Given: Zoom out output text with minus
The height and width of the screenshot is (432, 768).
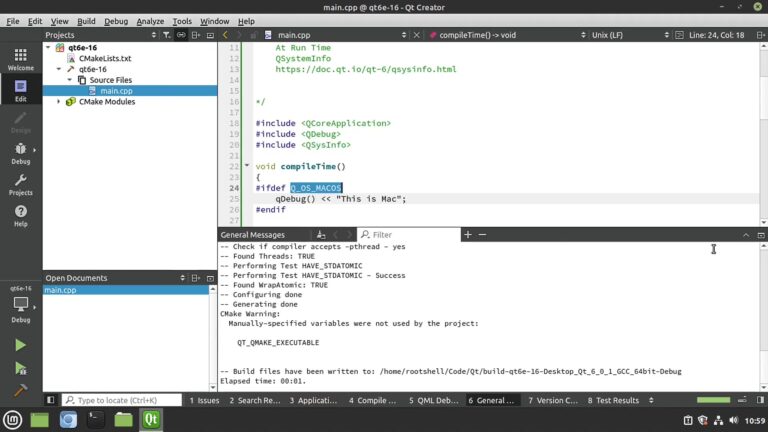Looking at the screenshot, I should [482, 235].
